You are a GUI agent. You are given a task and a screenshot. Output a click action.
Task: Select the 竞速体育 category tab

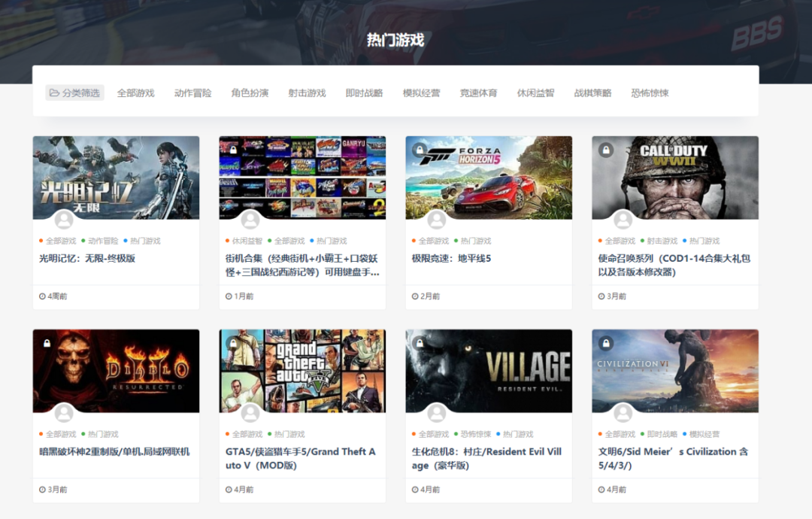tap(478, 93)
